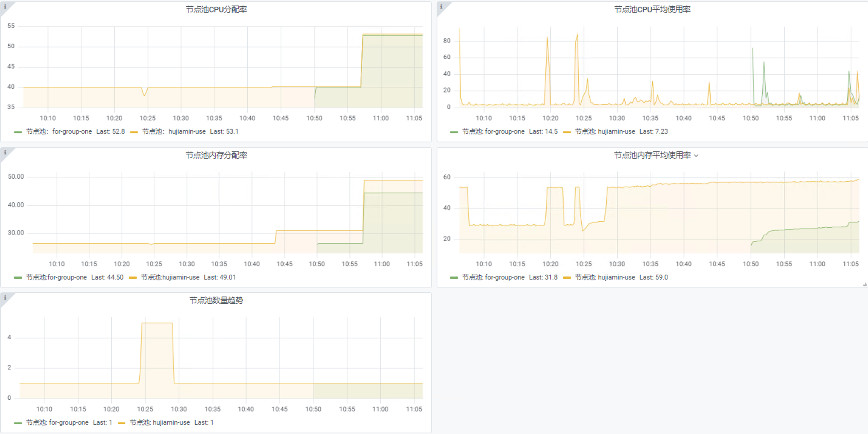Click green swatch in CPU分配率 legend

coord(18,132)
